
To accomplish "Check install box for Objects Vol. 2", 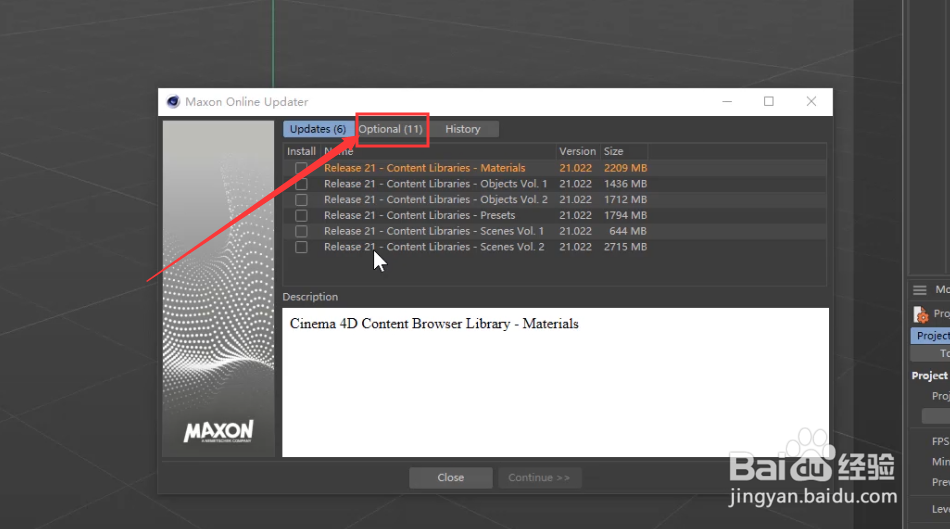I will point(301,199).
